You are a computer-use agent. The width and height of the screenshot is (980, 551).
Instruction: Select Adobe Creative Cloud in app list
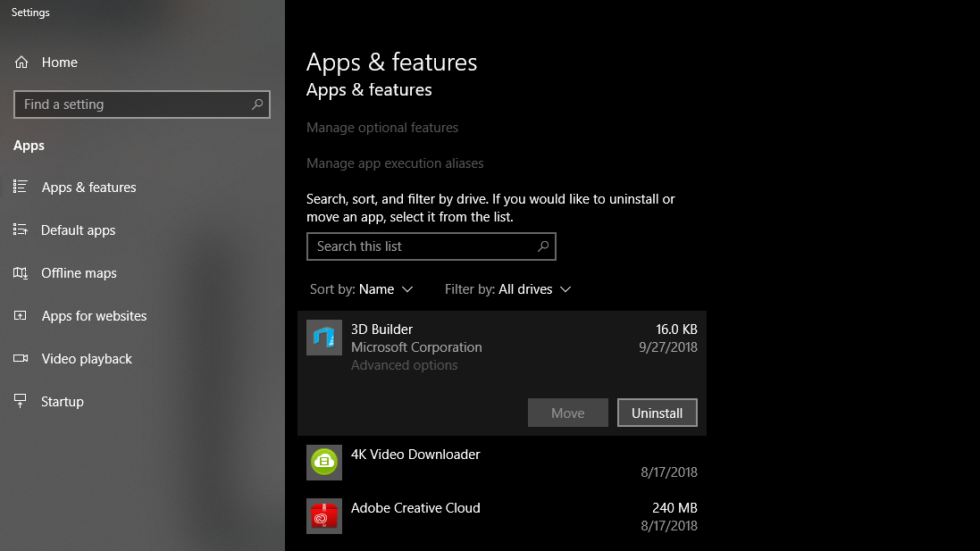coord(502,517)
